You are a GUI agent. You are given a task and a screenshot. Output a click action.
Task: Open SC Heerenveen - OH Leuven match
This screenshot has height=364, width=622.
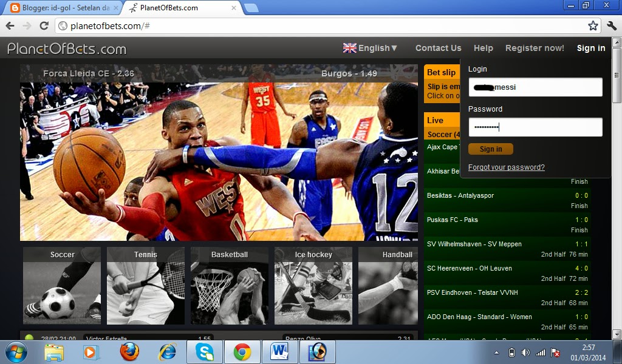click(x=507, y=273)
